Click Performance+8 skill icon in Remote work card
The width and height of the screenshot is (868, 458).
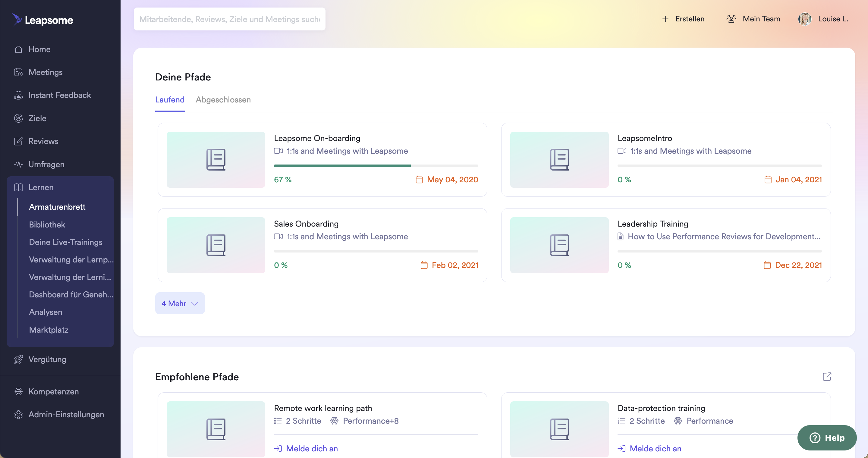pyautogui.click(x=334, y=421)
